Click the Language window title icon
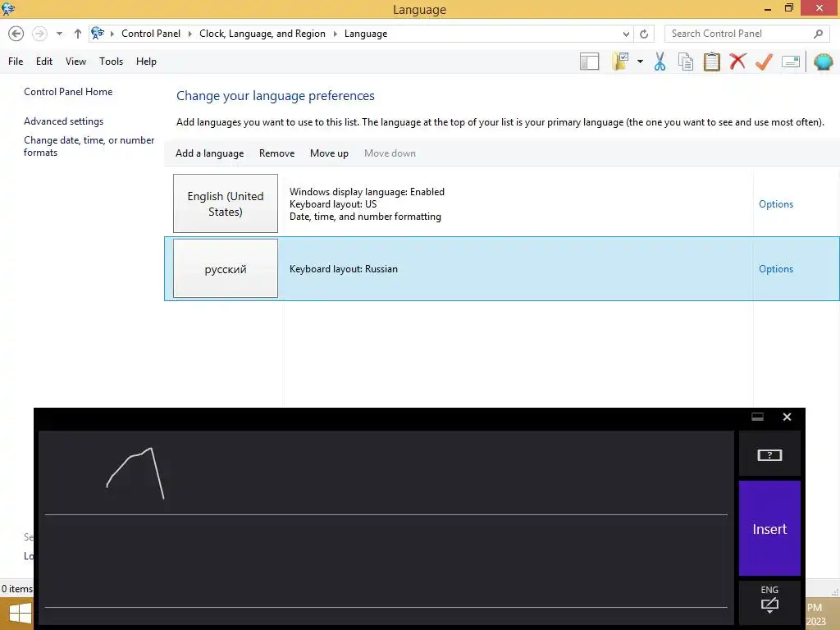Viewport: 840px width, 630px height. pos(8,9)
